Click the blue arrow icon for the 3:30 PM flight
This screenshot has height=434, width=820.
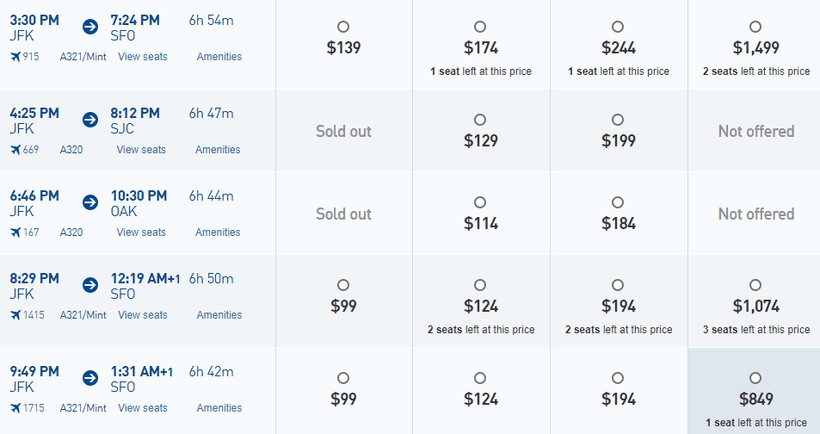[90, 26]
